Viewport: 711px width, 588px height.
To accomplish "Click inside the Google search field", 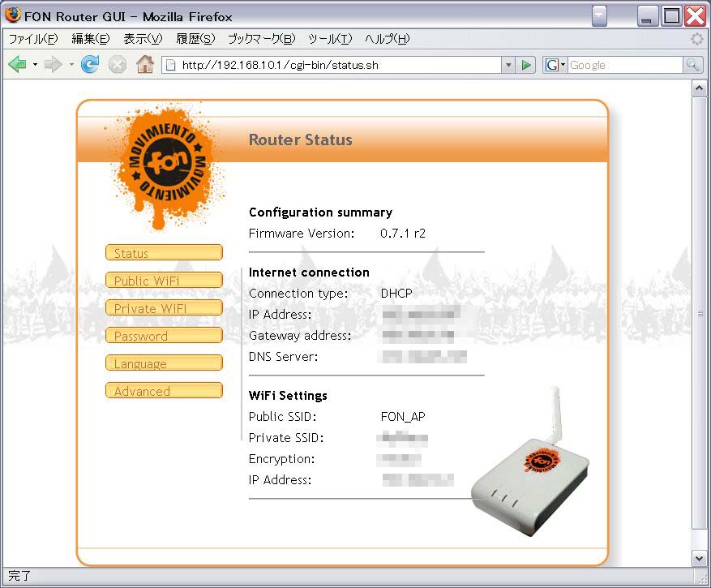I will 624,65.
